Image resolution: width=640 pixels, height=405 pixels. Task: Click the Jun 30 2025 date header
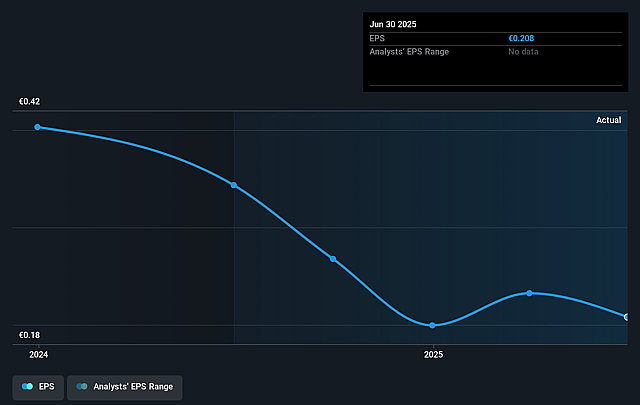click(393, 24)
